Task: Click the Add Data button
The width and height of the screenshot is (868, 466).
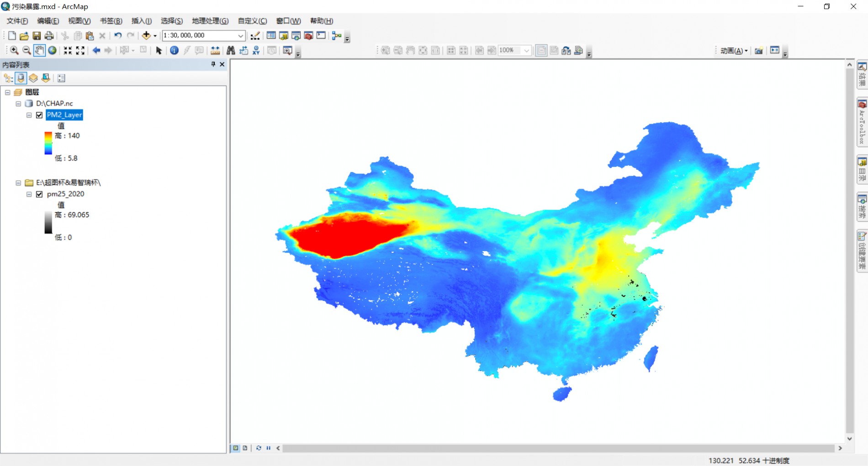Action: pyautogui.click(x=146, y=36)
